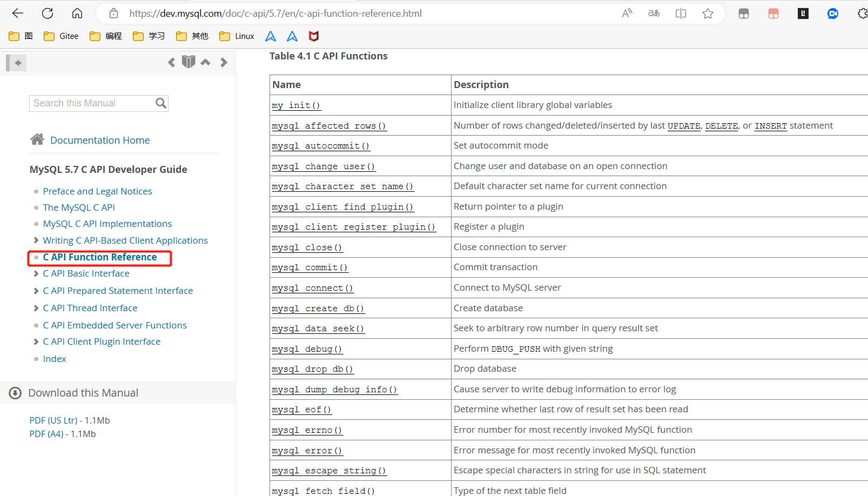Go to next manual page arrow
Viewport: 868px width, 496px height.
pos(224,63)
